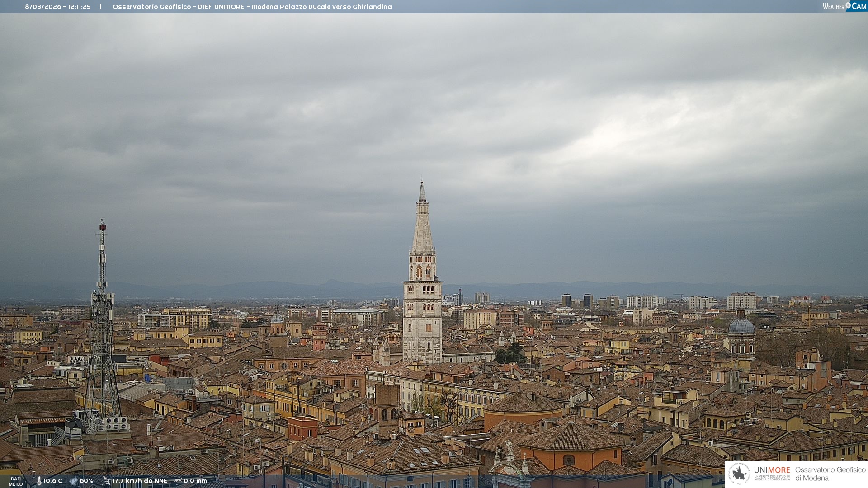Click the thermometer temperature icon
Viewport: 868px width, 488px height.
tap(39, 481)
